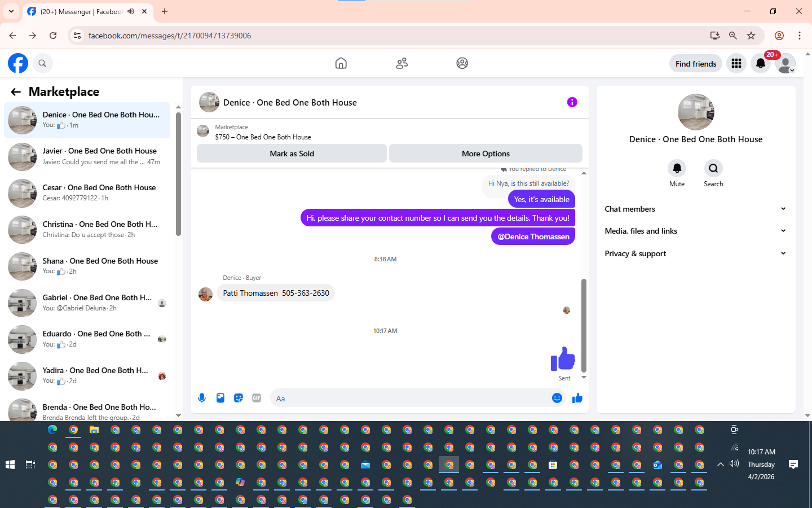Open the emoji picker in message box
Viewport: 812px width, 508px height.
point(557,398)
